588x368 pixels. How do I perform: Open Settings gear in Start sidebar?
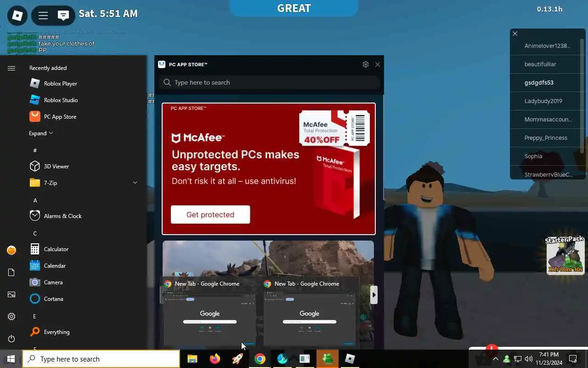pyautogui.click(x=11, y=316)
